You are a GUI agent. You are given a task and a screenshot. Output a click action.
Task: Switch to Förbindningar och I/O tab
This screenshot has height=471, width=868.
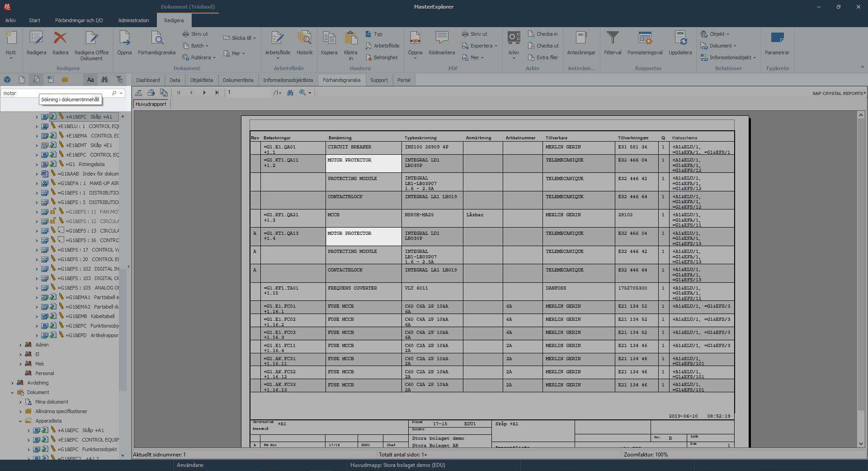[x=79, y=20]
